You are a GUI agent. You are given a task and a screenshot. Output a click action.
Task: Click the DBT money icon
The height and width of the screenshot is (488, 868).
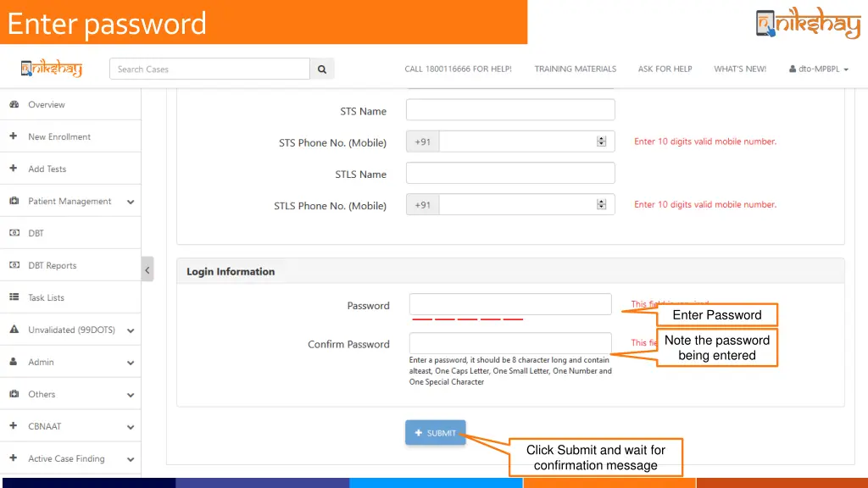(x=14, y=233)
